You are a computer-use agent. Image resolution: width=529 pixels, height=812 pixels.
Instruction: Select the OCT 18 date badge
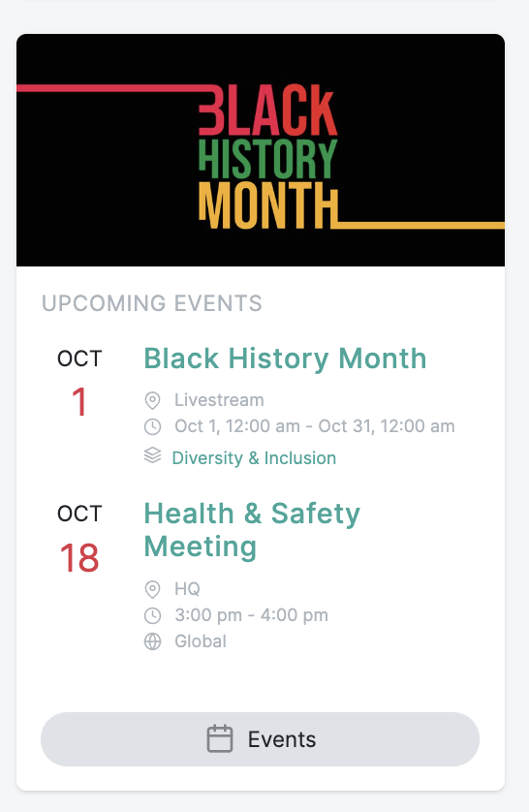pyautogui.click(x=79, y=538)
